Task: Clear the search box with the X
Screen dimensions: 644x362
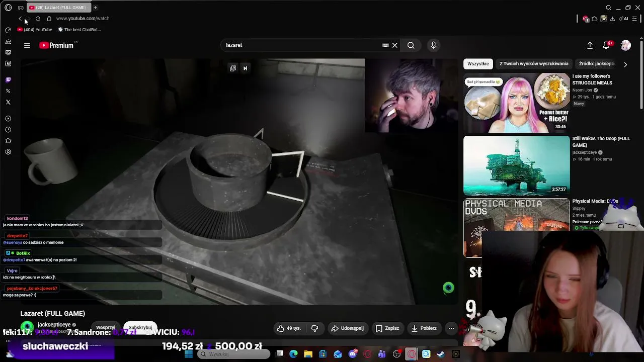Action: coord(395,45)
